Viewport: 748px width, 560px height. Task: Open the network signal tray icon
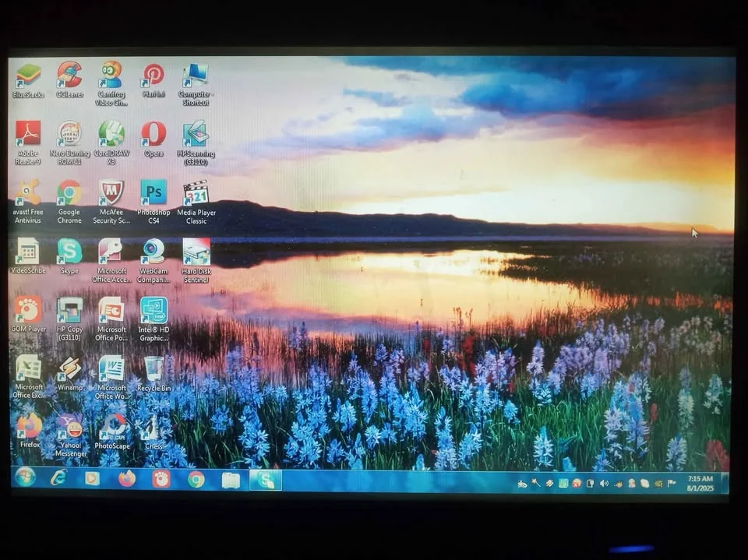[x=618, y=484]
